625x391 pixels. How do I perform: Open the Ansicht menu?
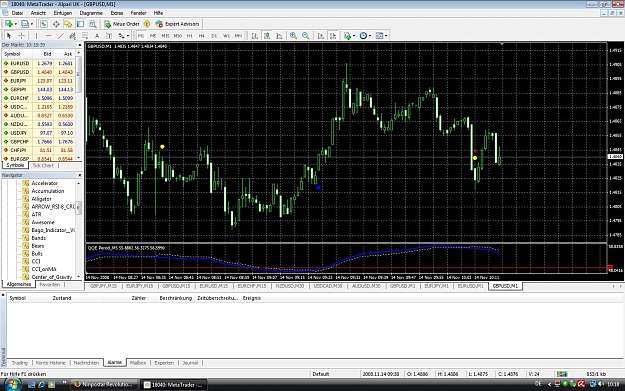pos(38,13)
